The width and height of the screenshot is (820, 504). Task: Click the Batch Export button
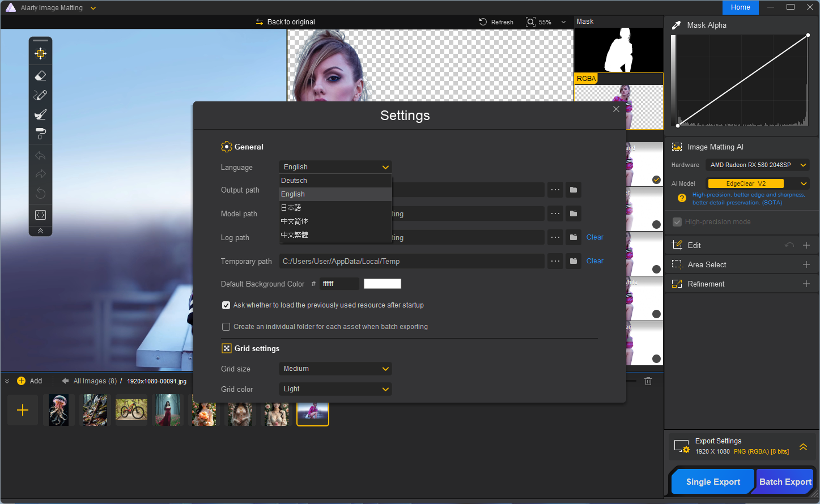pyautogui.click(x=785, y=482)
